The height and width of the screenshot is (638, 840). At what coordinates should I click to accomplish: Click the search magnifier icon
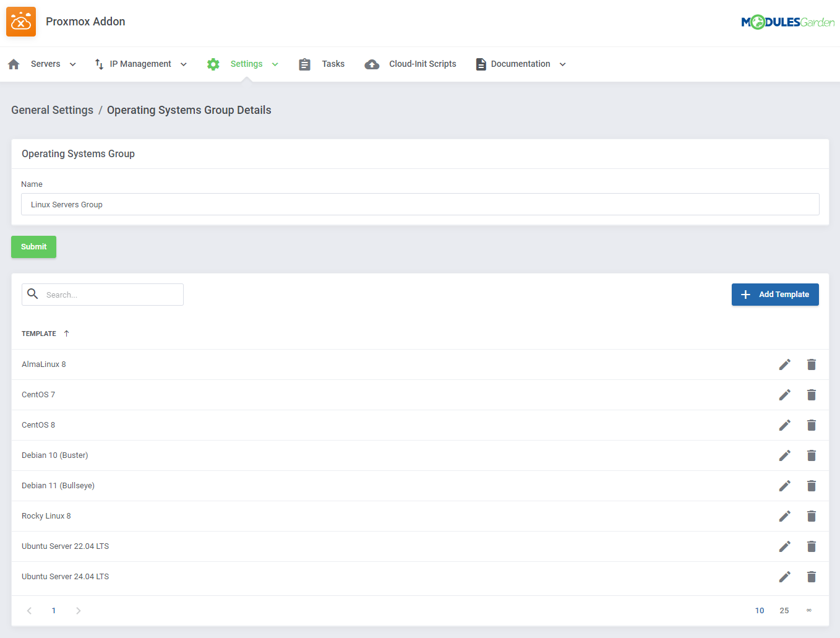(33, 294)
